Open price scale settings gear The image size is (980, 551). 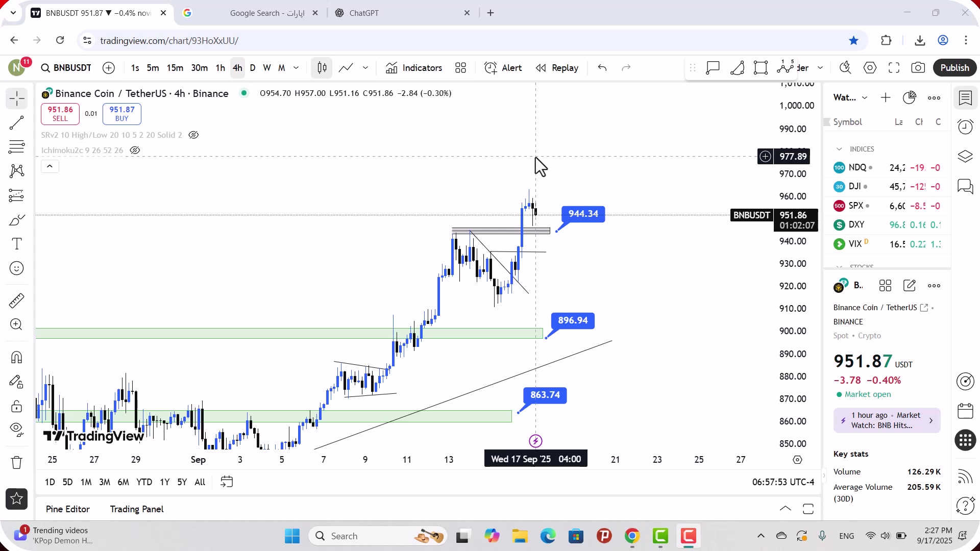pos(797,460)
